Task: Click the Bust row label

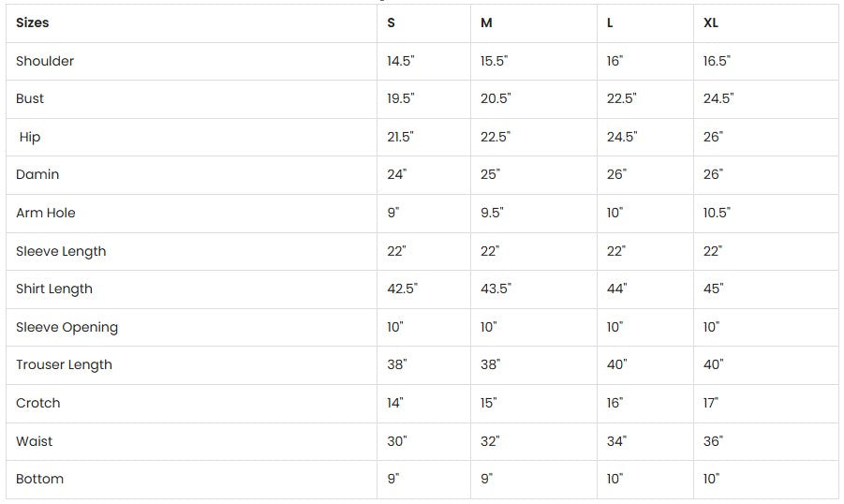Action: (x=30, y=98)
